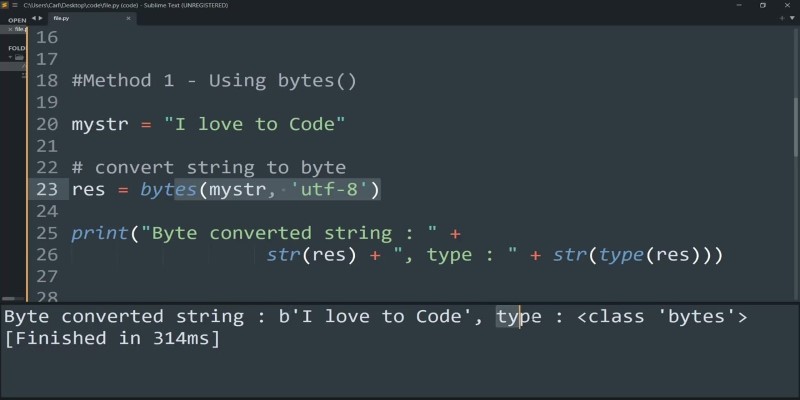Select the file.py editor tab

[x=92, y=18]
